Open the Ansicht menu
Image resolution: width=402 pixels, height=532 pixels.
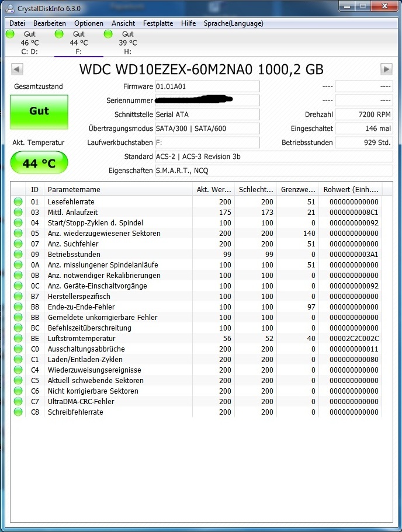coord(123,23)
